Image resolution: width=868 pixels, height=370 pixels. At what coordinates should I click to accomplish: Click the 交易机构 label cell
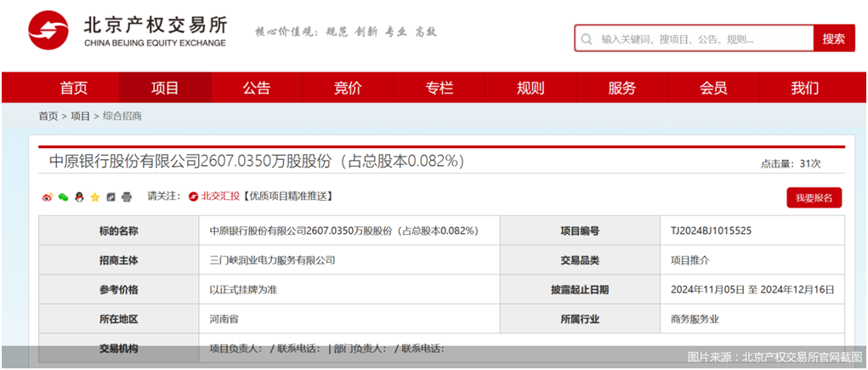[118, 349]
